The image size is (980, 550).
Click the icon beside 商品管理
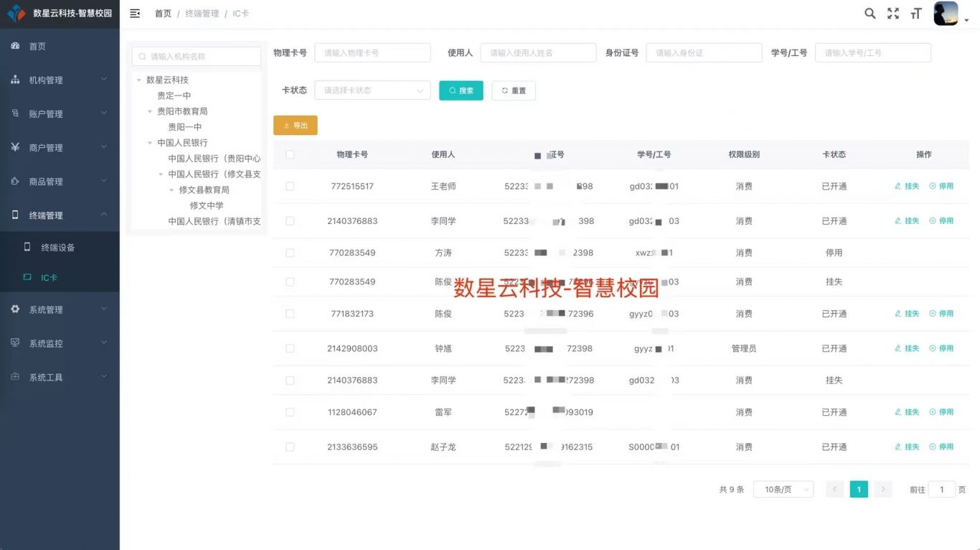15,181
